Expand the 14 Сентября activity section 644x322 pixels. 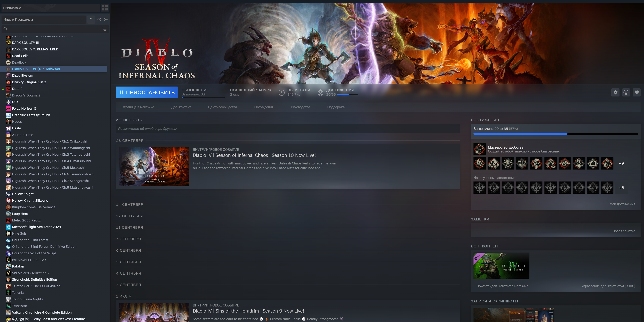pyautogui.click(x=130, y=204)
